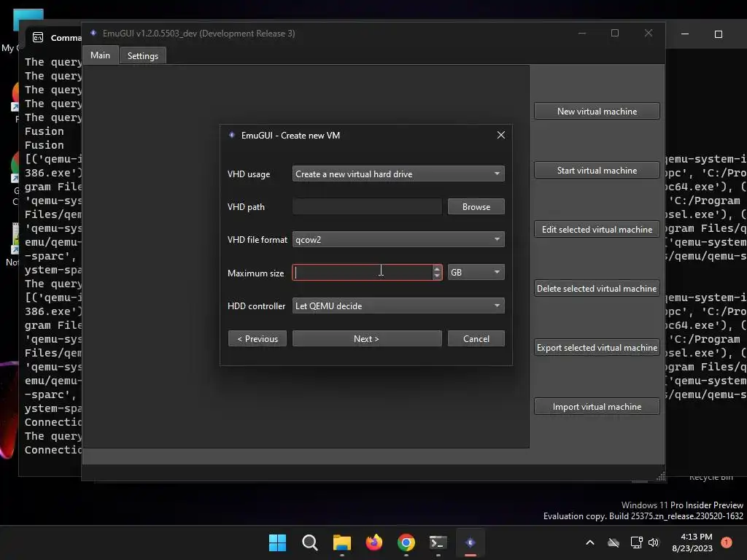Open the clock and date flyout
This screenshot has height=560, width=747.
pos(692,542)
